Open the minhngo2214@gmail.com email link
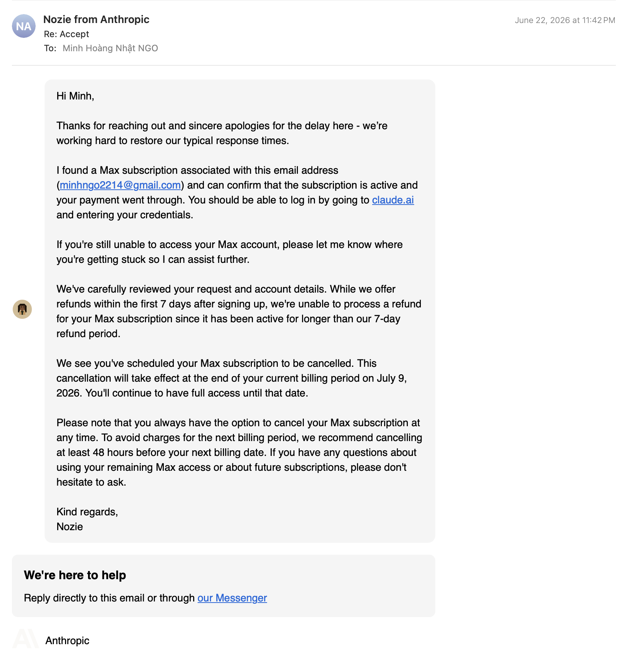627x672 pixels. [120, 185]
